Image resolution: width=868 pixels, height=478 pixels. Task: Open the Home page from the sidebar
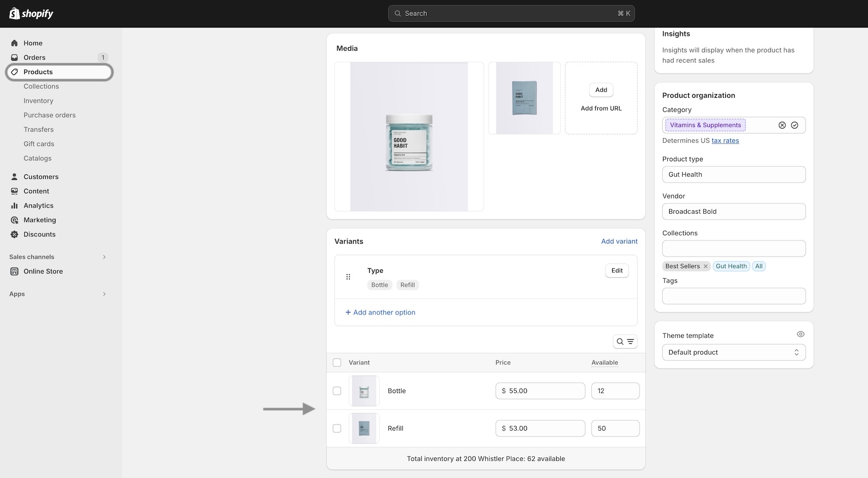click(33, 43)
